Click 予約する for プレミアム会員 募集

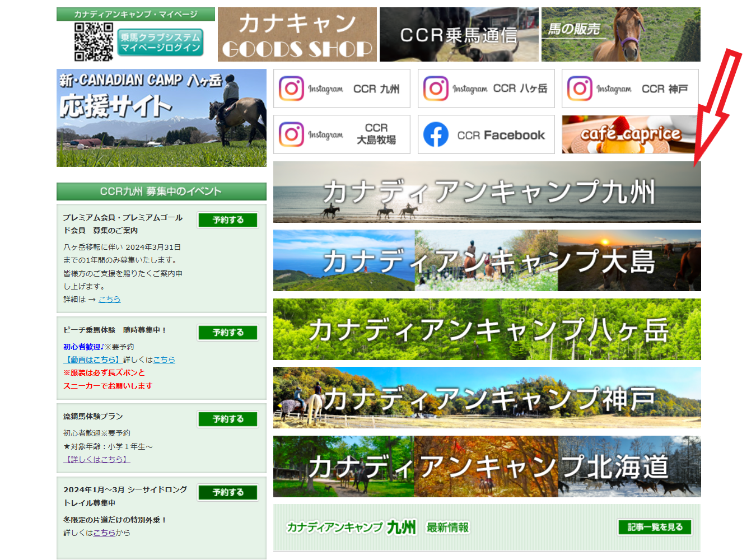(228, 220)
